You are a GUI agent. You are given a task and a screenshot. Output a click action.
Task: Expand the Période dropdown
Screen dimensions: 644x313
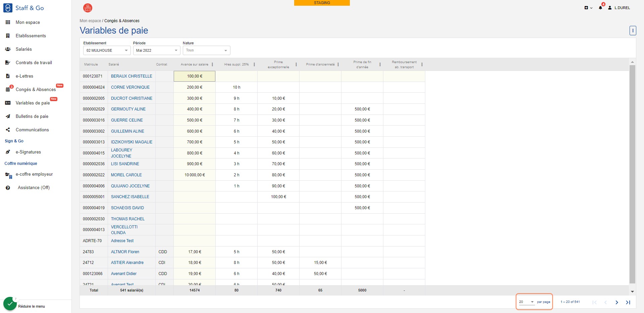pos(157,50)
